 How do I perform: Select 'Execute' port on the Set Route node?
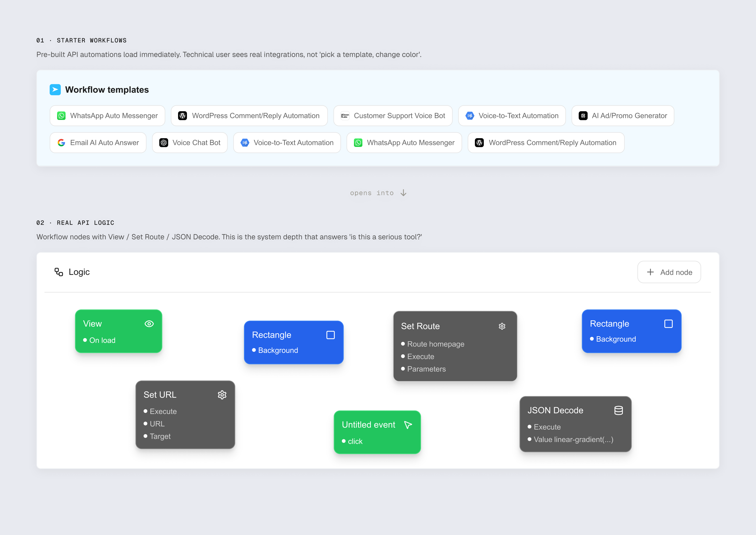(x=417, y=356)
